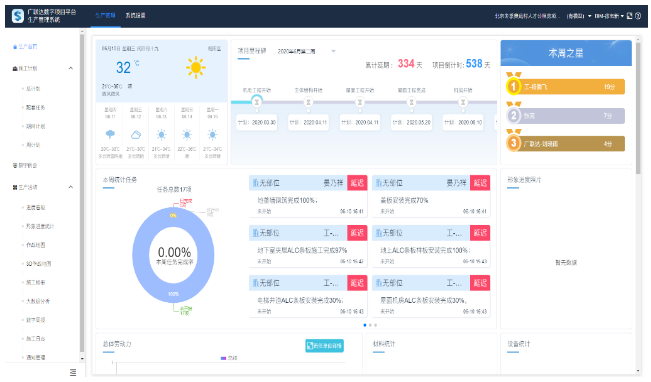Click the 本周之星 banner header

pos(566,53)
